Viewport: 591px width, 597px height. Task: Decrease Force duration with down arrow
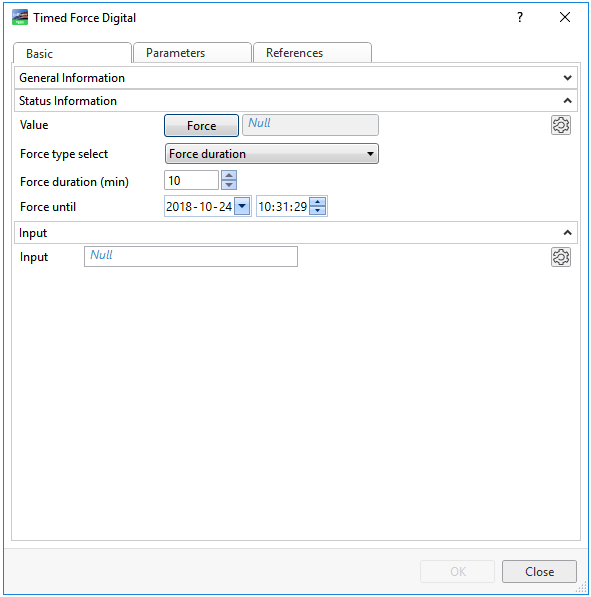click(x=229, y=185)
